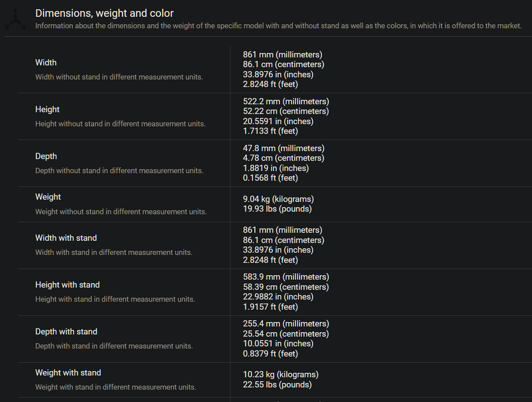This screenshot has width=532, height=402.
Task: Click the dimensions section icon at top left
Action: 15,19
